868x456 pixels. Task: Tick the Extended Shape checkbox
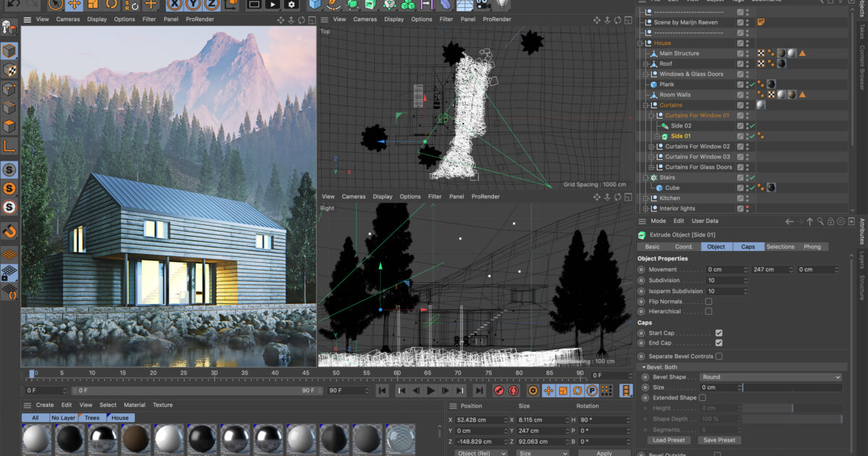tap(703, 397)
